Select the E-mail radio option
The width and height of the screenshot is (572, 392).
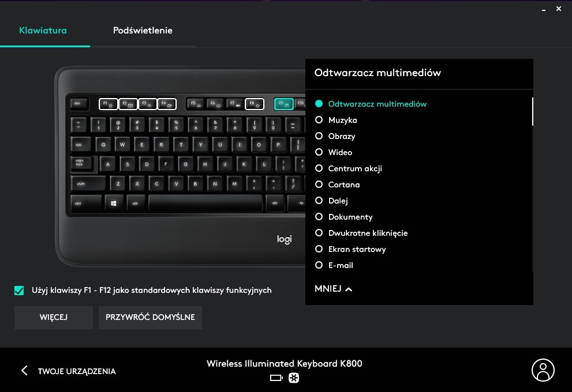[x=319, y=265]
